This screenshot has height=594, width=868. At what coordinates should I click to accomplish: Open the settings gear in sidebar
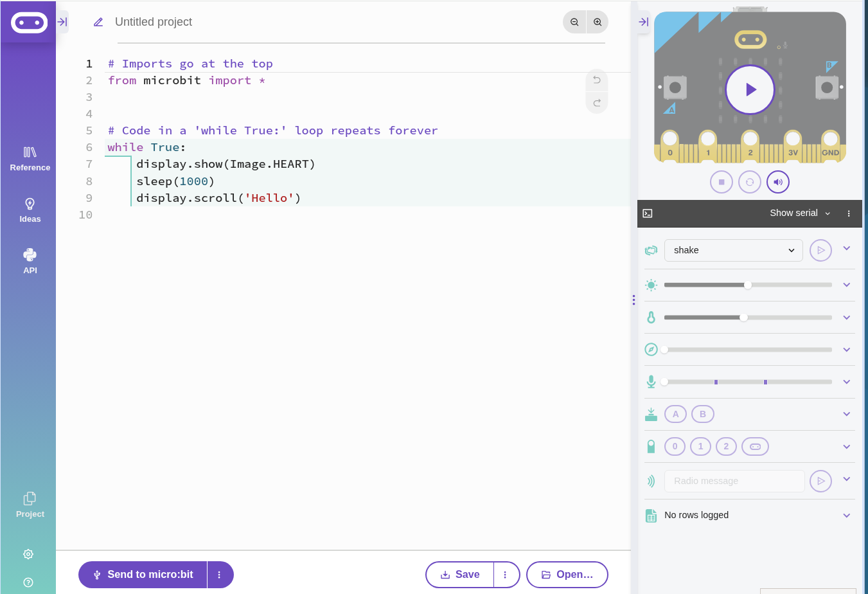click(x=28, y=554)
